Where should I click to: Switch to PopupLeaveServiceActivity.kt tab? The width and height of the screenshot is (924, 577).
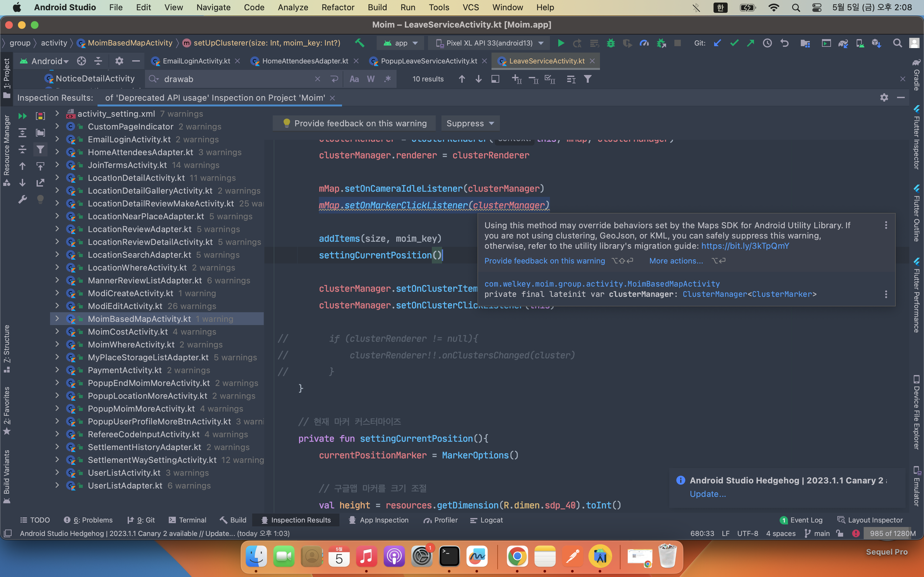428,61
